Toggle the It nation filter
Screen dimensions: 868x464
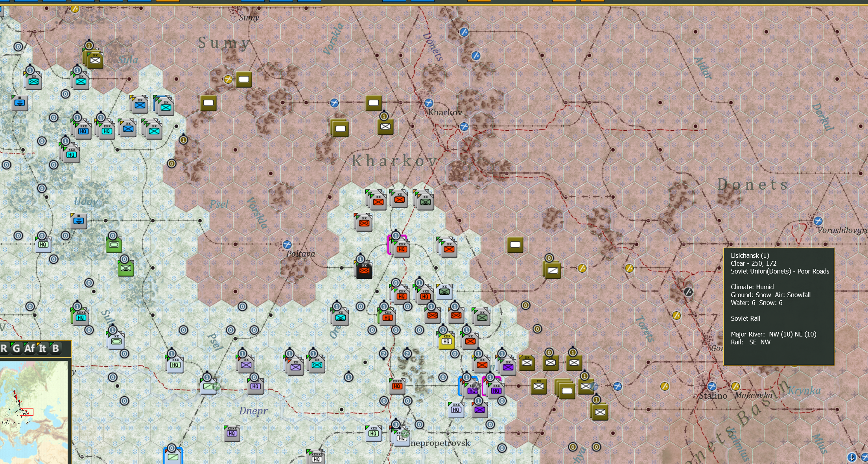coord(42,349)
